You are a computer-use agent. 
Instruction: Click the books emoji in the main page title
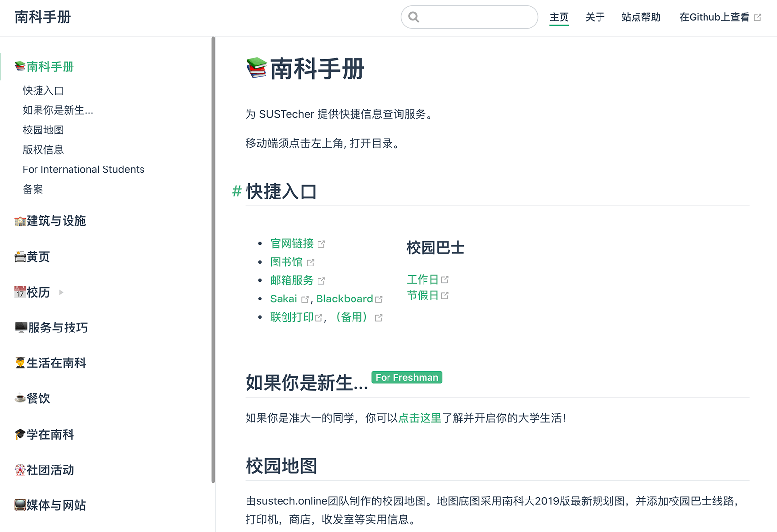point(257,68)
